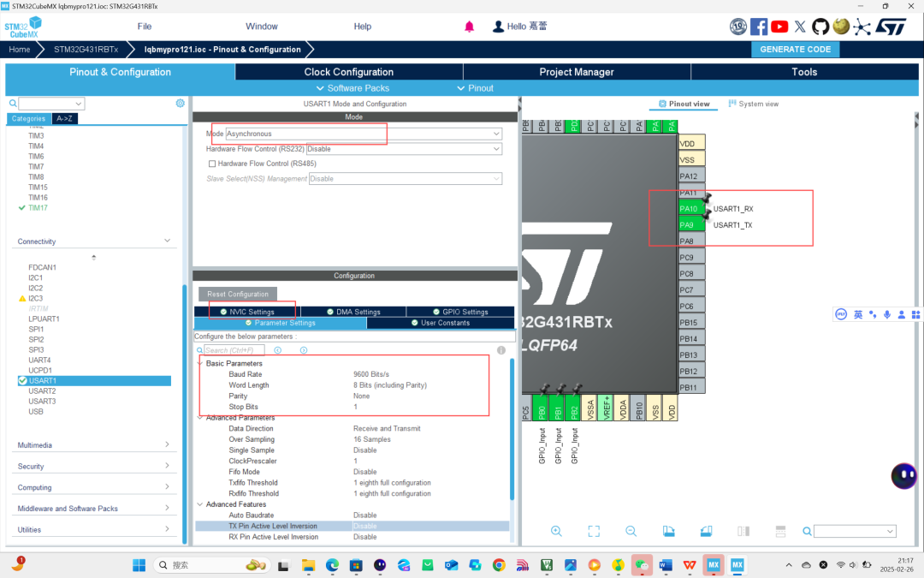The height and width of the screenshot is (578, 924).
Task: Click inside the parameter search field
Action: click(234, 350)
